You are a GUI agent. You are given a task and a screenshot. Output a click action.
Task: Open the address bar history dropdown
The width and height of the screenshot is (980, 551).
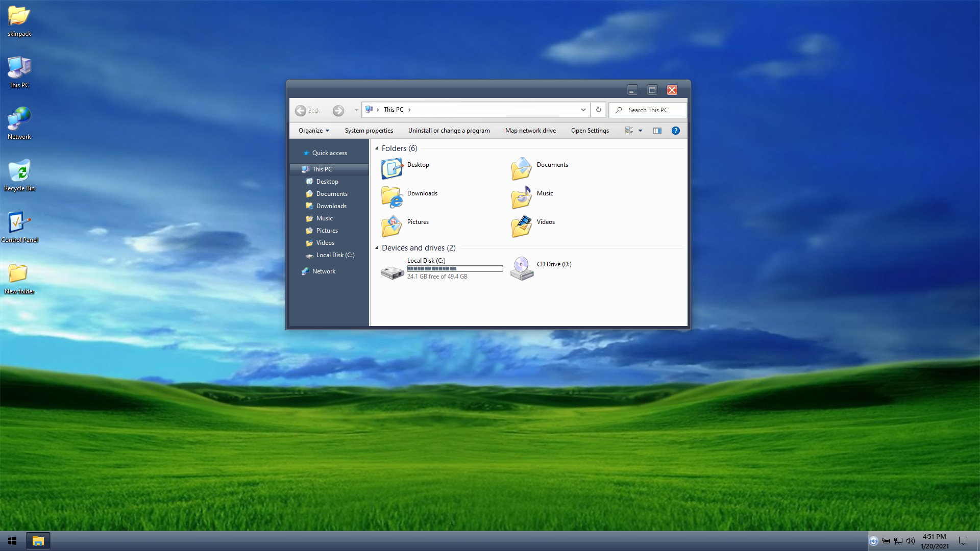[583, 110]
